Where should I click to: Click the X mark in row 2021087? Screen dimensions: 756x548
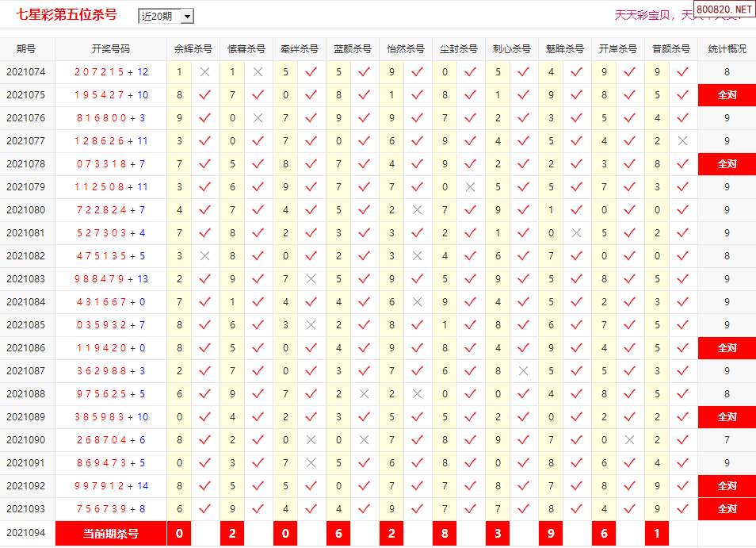[x=523, y=371]
